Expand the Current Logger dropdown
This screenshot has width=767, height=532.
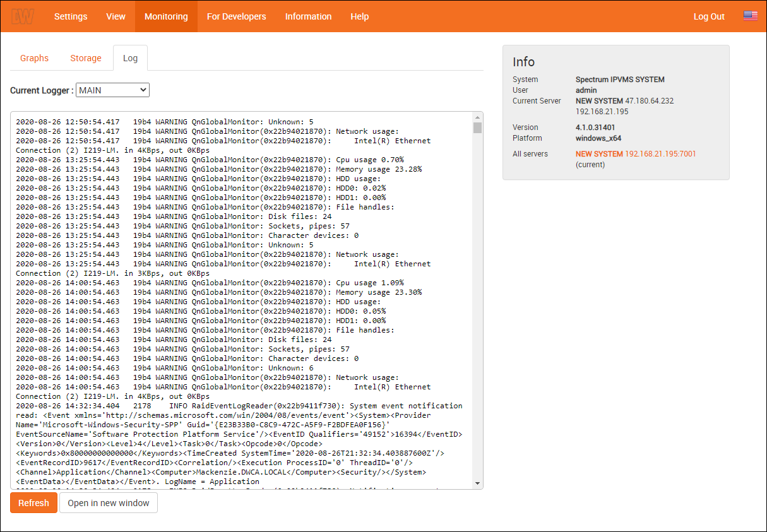coord(112,90)
